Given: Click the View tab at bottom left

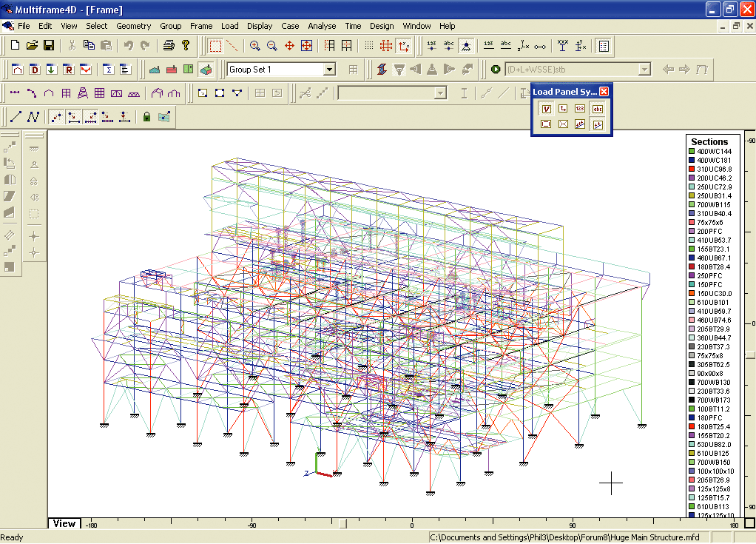Looking at the screenshot, I should (64, 523).
